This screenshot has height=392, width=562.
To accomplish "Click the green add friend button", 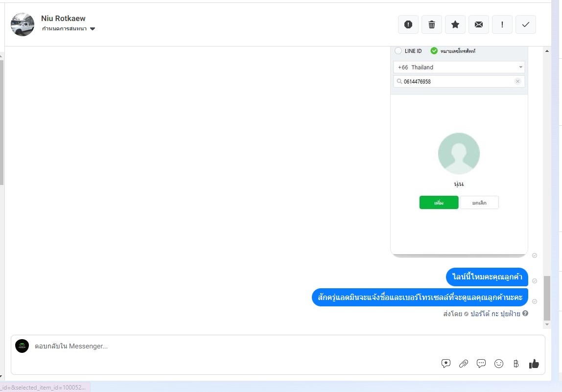I will pyautogui.click(x=439, y=203).
